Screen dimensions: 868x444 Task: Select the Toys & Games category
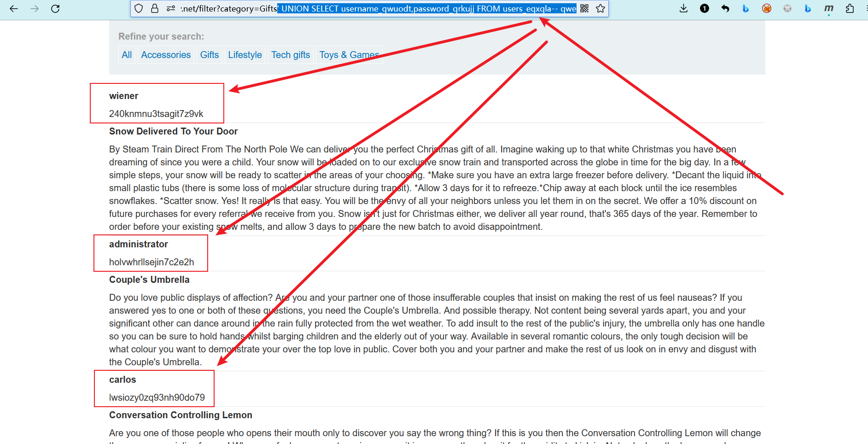[x=350, y=55]
